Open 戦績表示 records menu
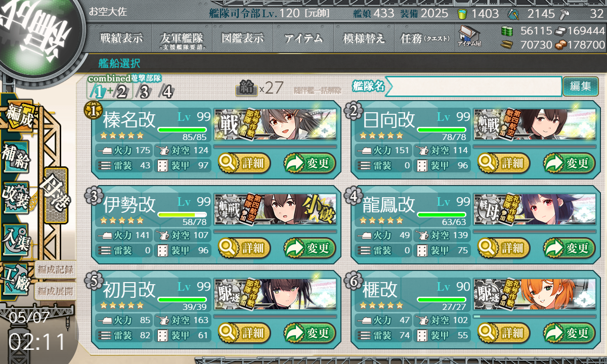This screenshot has height=364, width=607. tap(121, 38)
